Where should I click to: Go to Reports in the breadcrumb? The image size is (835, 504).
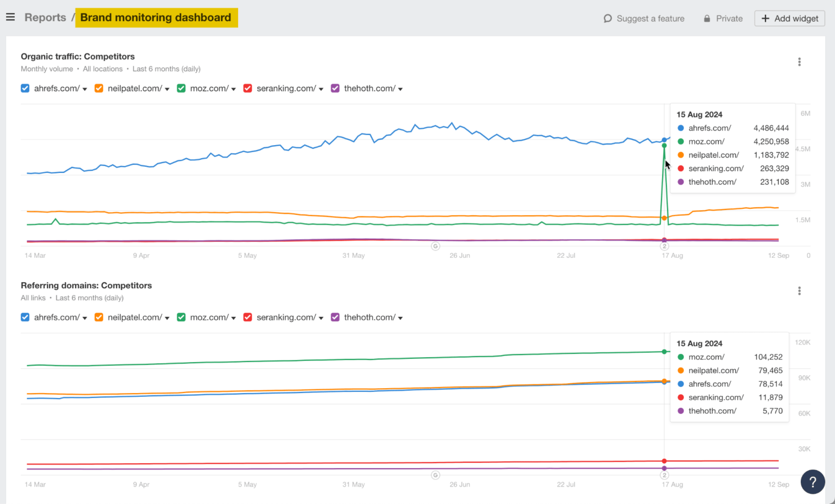click(x=45, y=17)
